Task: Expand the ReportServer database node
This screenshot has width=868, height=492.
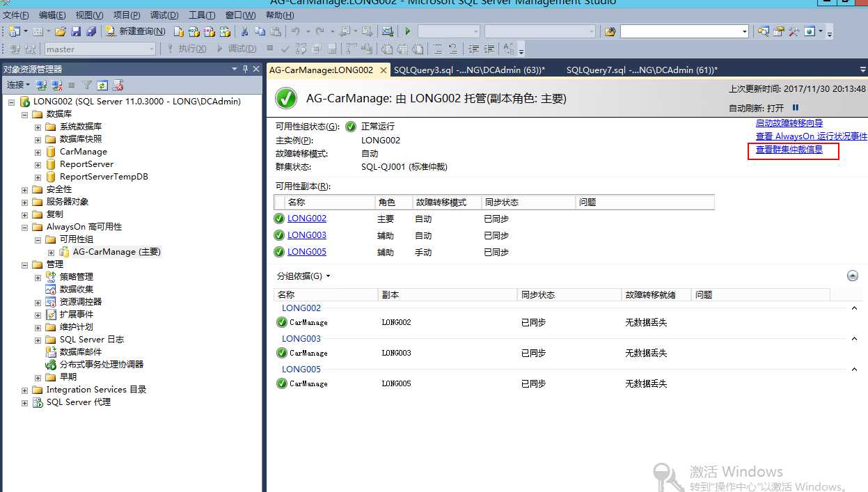Action: point(38,164)
